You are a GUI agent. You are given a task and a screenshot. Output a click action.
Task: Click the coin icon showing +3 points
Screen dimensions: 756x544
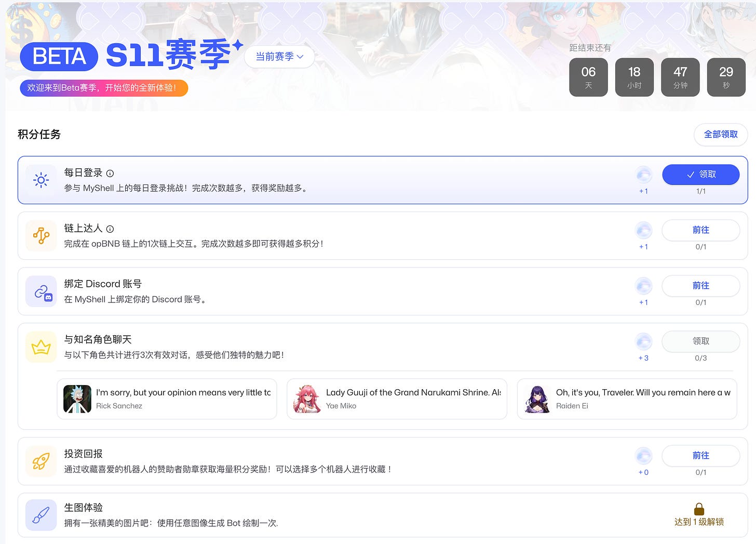tap(643, 341)
